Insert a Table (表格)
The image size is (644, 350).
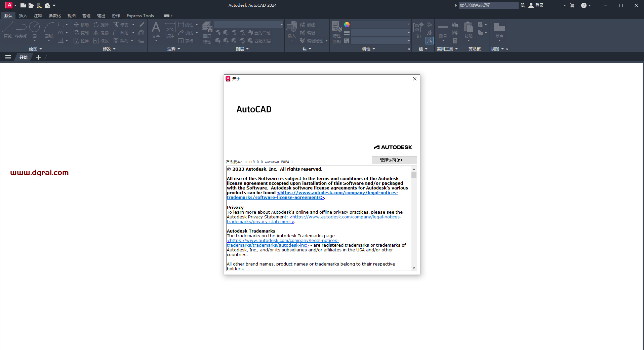tap(186, 41)
